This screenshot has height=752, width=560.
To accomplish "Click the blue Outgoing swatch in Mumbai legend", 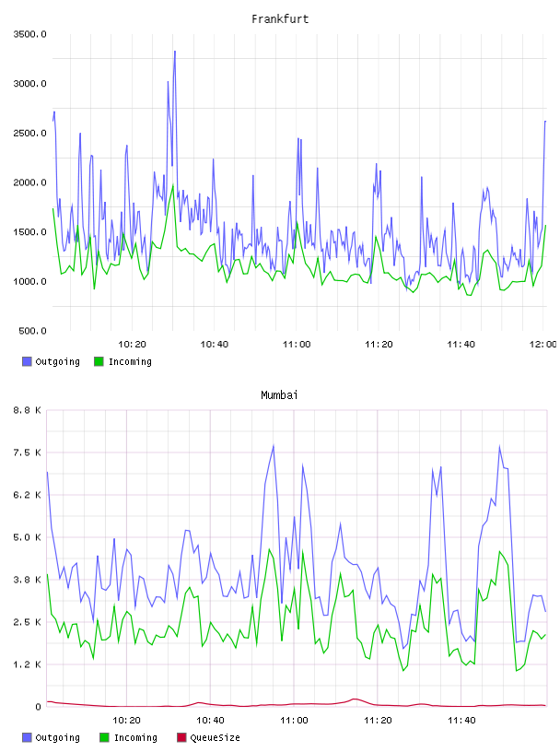I will click(27, 737).
